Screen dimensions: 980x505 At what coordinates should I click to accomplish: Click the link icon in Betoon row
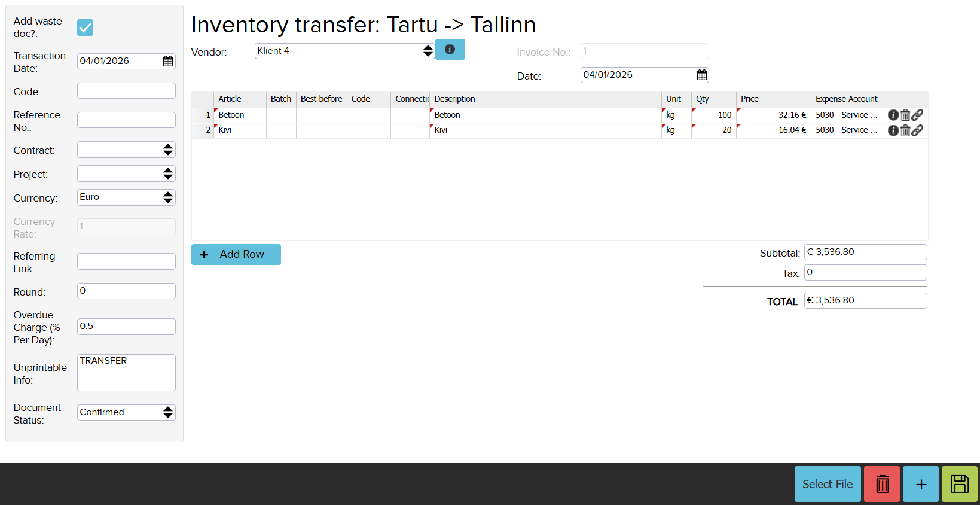[x=917, y=115]
